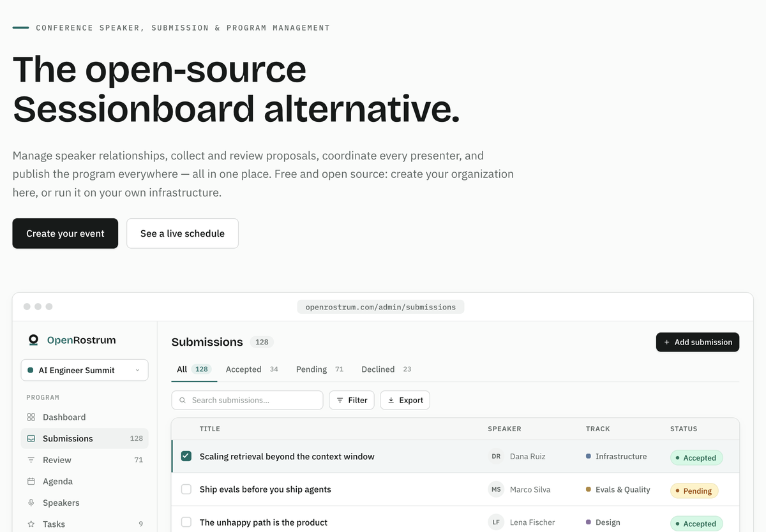Click the Evals & Quality track color dot
Image resolution: width=766 pixels, height=532 pixels.
[589, 490]
